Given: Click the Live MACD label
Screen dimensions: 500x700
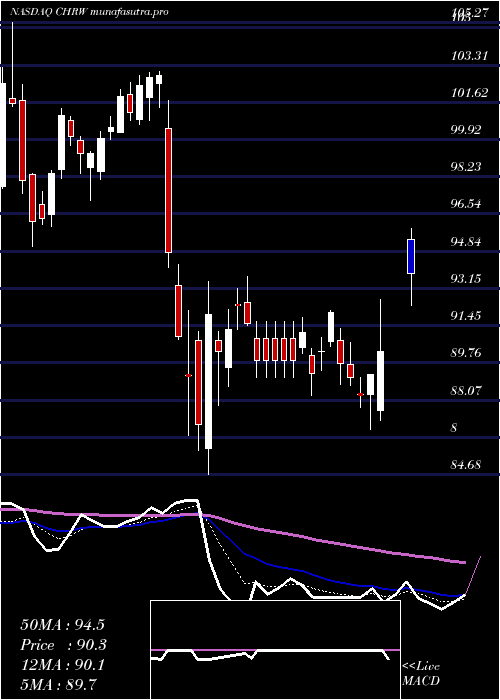Looking at the screenshot, I should tap(421, 673).
